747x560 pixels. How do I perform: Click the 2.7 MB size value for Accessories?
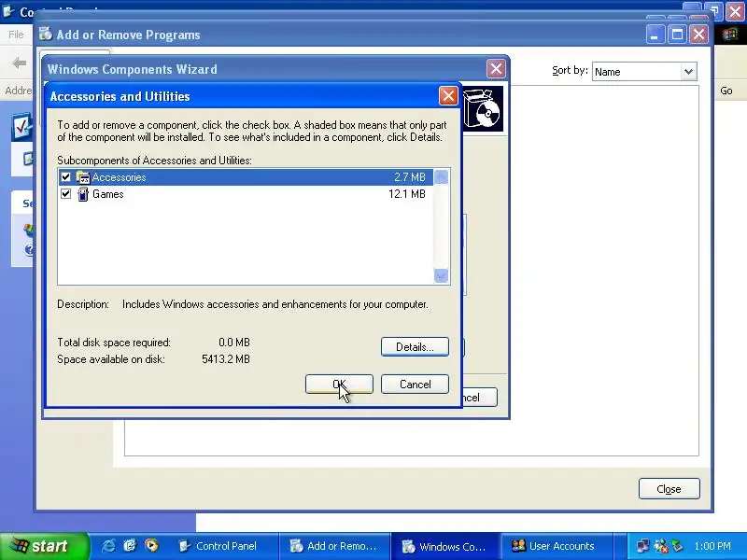pos(410,177)
